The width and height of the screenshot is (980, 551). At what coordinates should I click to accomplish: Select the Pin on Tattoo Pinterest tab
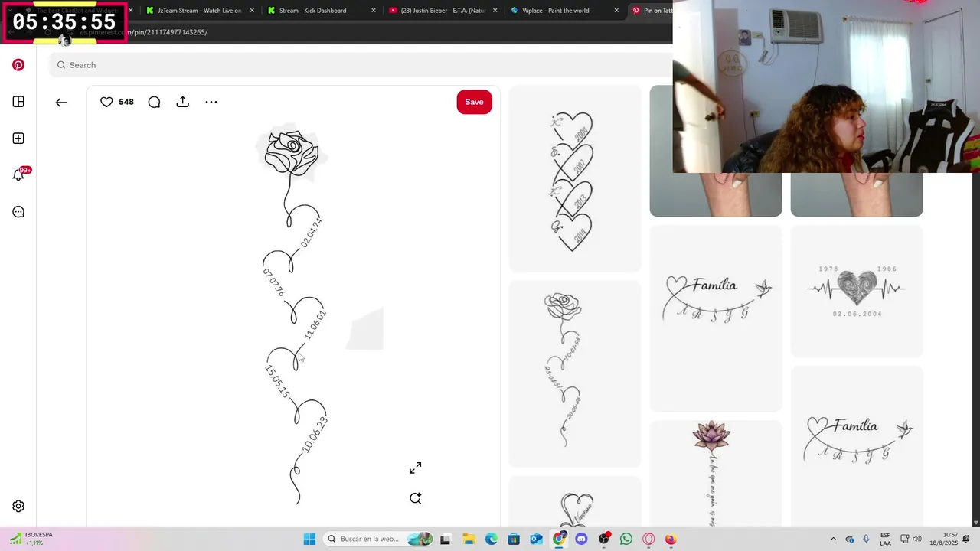tap(651, 11)
